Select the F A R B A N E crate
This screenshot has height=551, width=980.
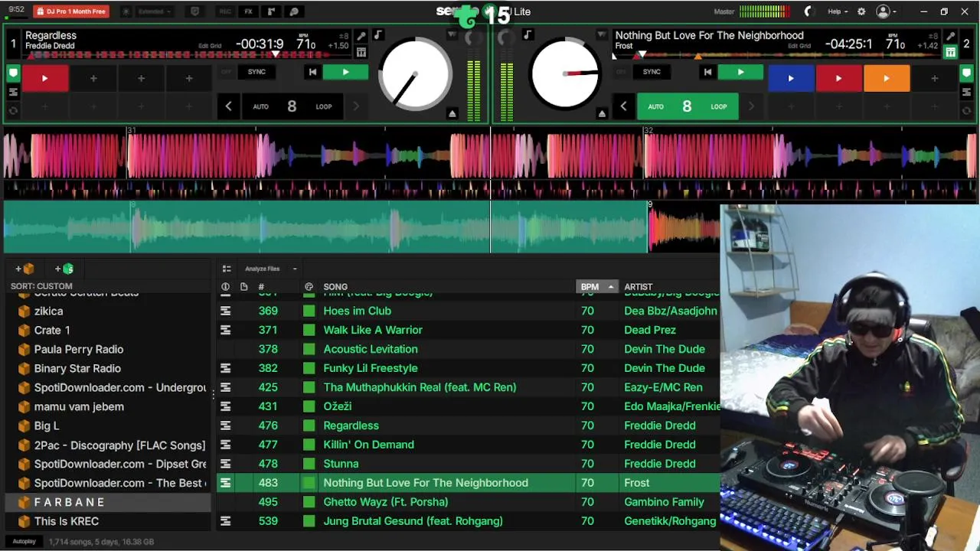point(108,502)
